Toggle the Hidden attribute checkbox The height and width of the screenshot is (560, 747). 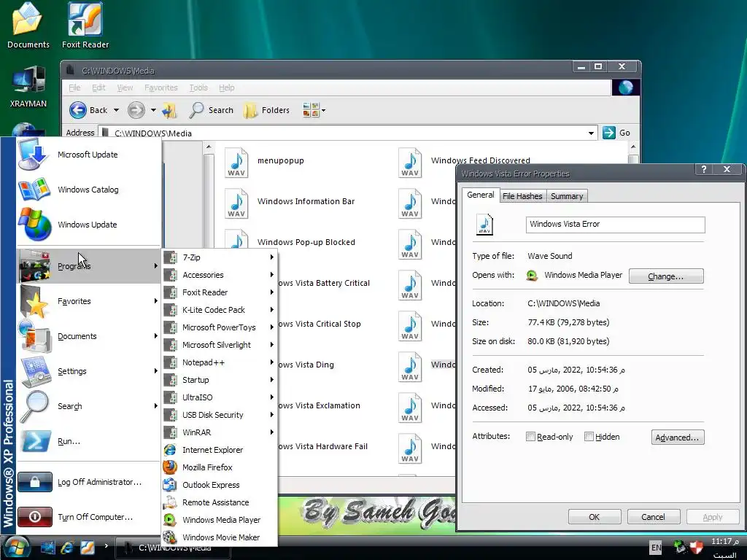(589, 437)
